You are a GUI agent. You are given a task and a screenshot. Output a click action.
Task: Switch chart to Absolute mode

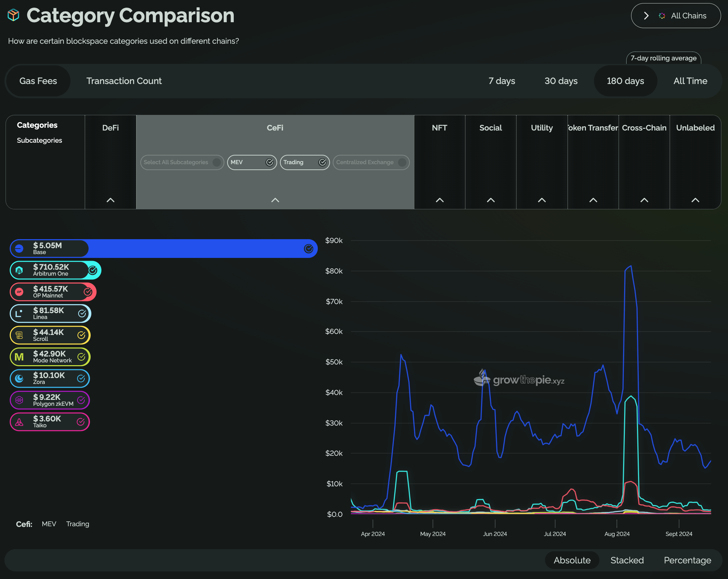[572, 560]
